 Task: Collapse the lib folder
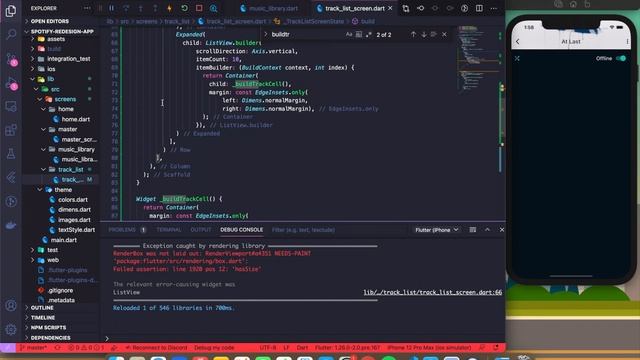pyautogui.click(x=51, y=79)
